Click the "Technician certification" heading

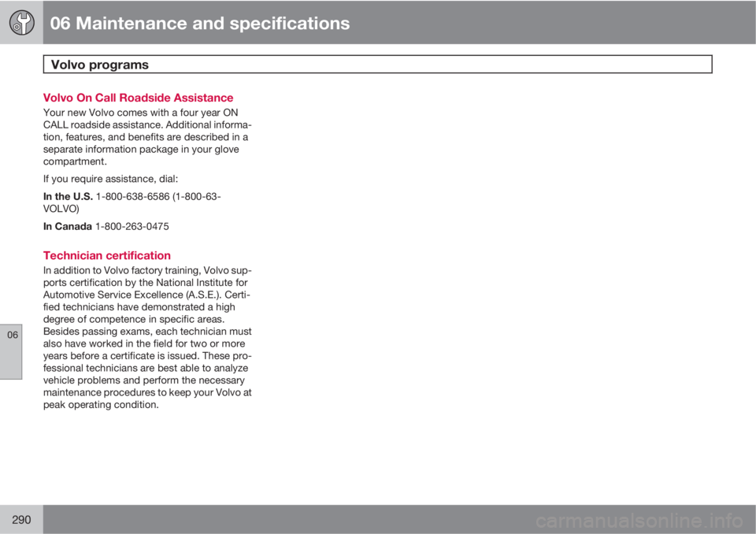tap(106, 255)
